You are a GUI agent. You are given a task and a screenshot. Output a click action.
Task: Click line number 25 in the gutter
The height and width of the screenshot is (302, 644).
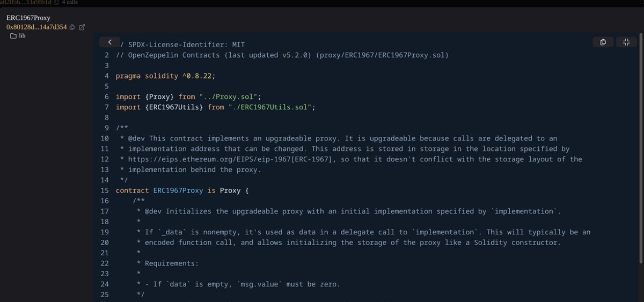coord(105,294)
